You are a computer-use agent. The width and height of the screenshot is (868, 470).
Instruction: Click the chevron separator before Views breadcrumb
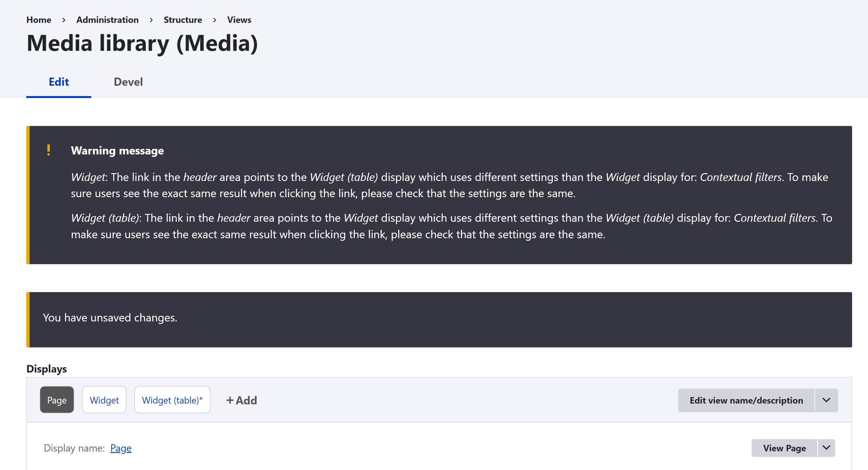[x=215, y=20]
